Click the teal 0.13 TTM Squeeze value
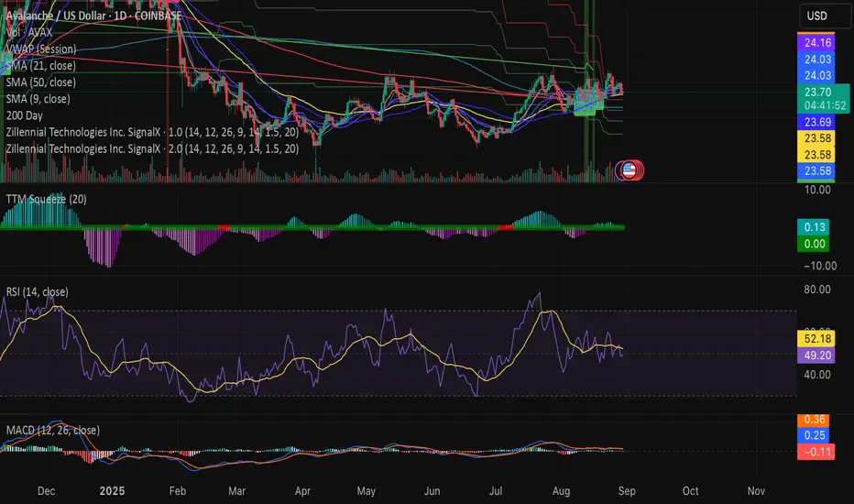Viewport: 854px width, 504px height. click(x=813, y=227)
